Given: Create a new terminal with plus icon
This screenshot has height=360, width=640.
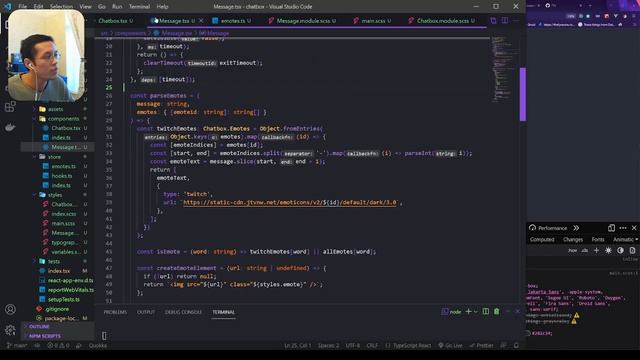Looking at the screenshot, I should point(469,311).
